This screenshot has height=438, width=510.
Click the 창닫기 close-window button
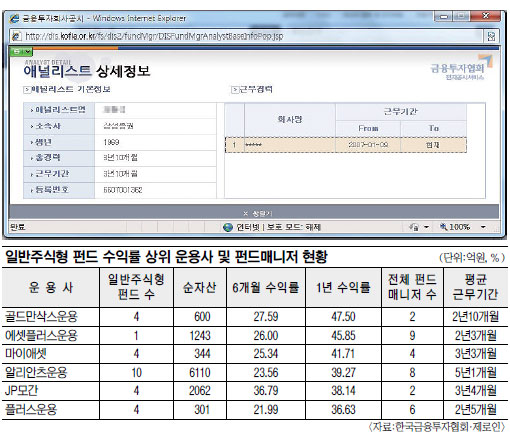click(x=258, y=213)
